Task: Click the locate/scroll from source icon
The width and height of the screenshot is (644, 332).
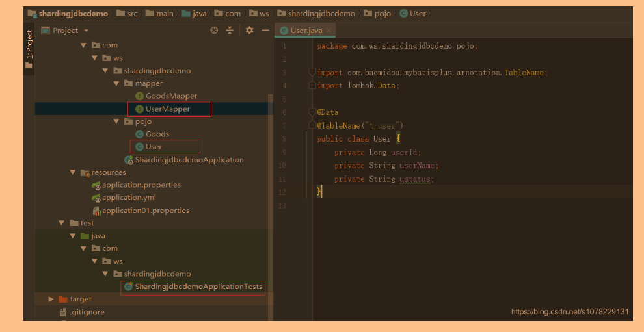Action: pyautogui.click(x=214, y=31)
